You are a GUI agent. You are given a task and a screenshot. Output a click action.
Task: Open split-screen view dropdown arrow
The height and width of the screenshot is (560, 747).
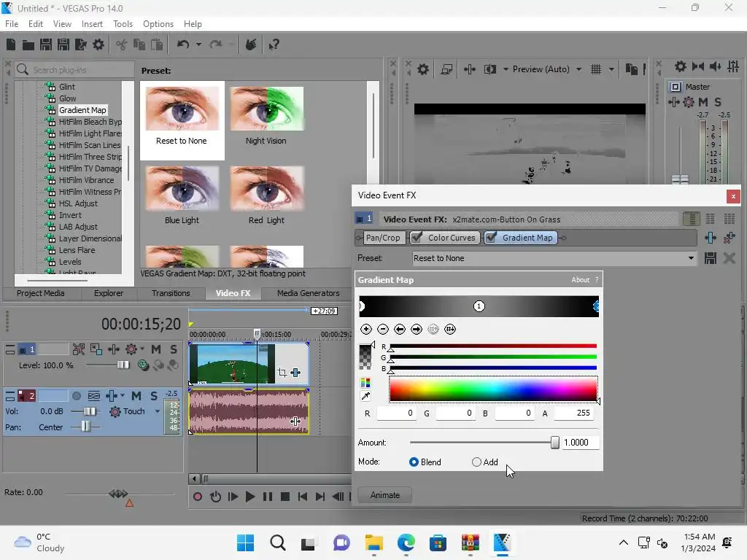[506, 69]
